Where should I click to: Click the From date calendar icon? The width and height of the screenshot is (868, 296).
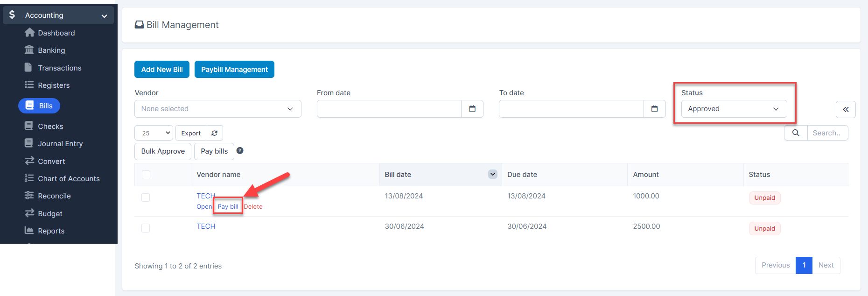pyautogui.click(x=472, y=109)
